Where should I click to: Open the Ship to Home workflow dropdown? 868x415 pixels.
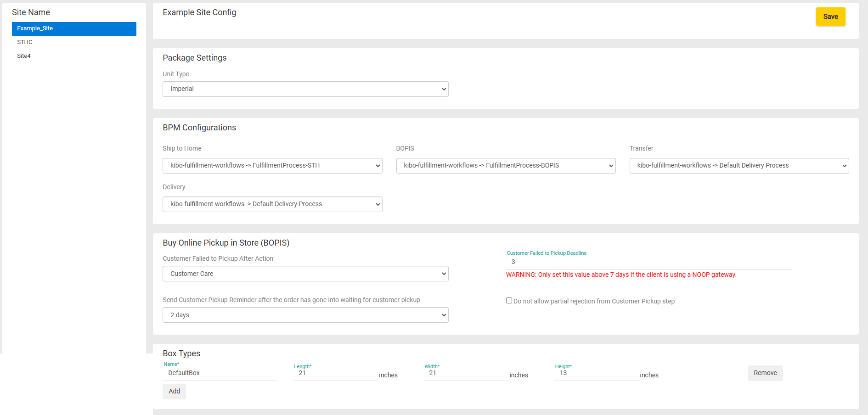coord(272,166)
